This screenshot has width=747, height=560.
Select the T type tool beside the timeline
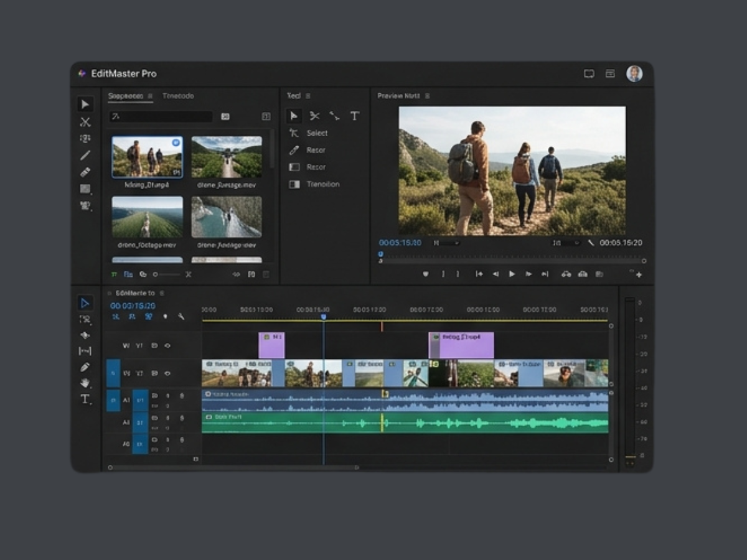[85, 399]
